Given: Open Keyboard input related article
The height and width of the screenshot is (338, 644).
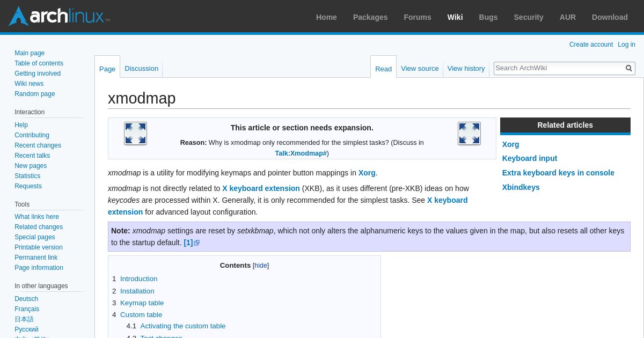Looking at the screenshot, I should point(530,158).
